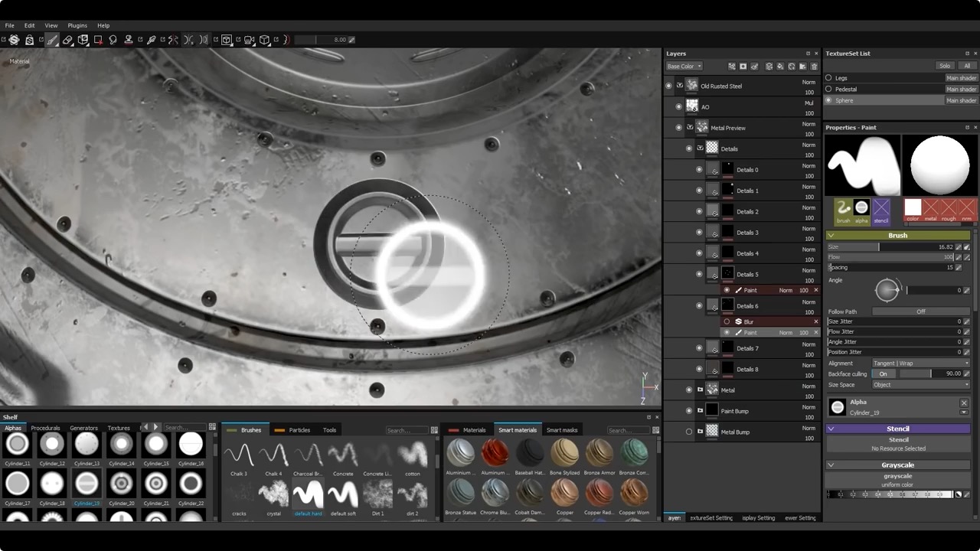Open the Base Color channel dropdown
980x551 pixels.
pos(684,67)
